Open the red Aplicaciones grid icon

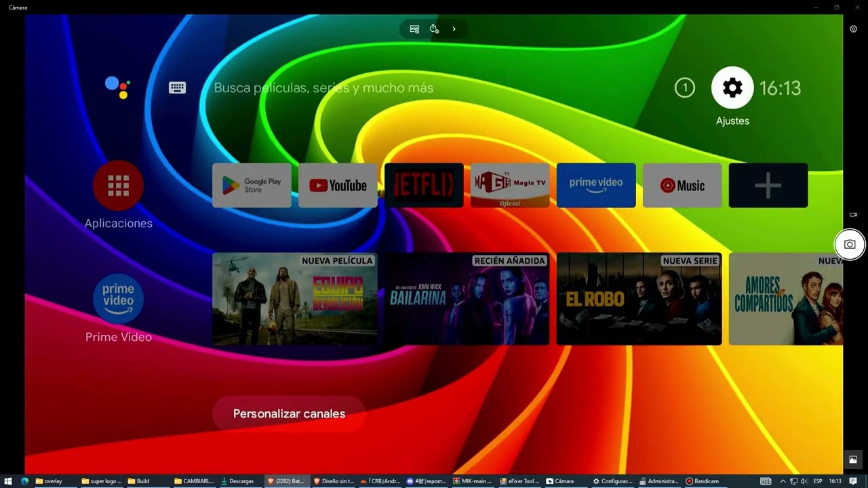[118, 185]
